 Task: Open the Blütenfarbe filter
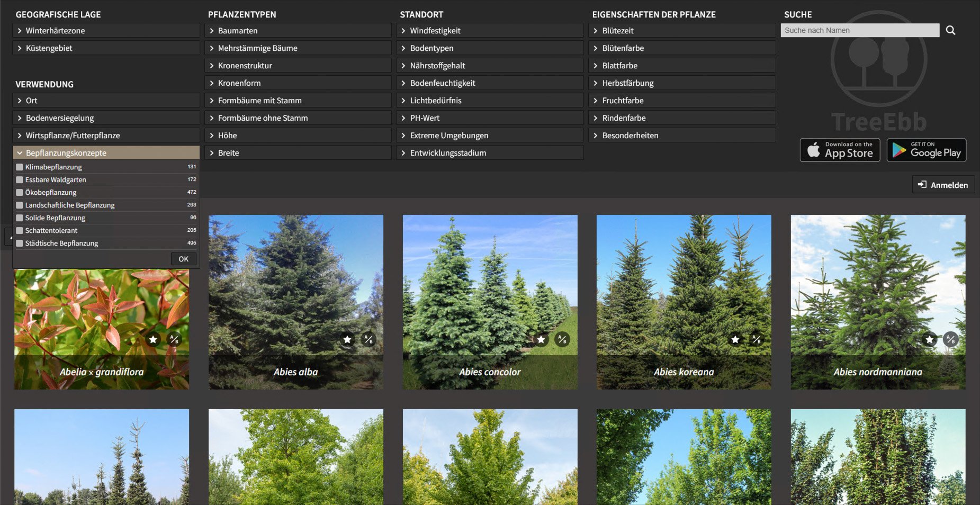pyautogui.click(x=682, y=48)
